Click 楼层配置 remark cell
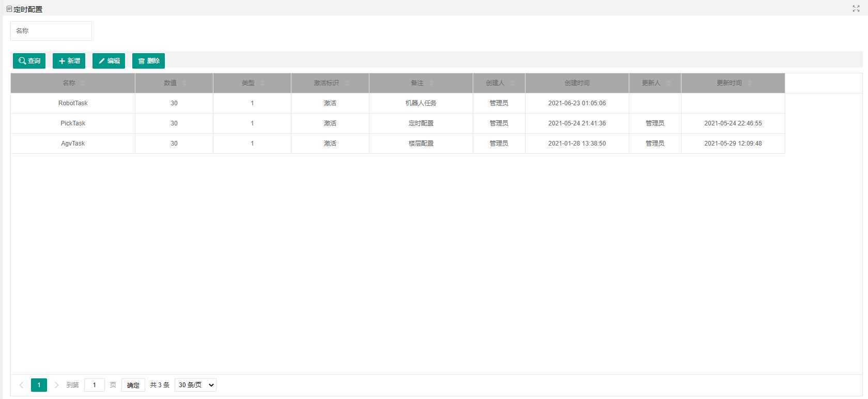868x399 pixels. click(x=421, y=143)
